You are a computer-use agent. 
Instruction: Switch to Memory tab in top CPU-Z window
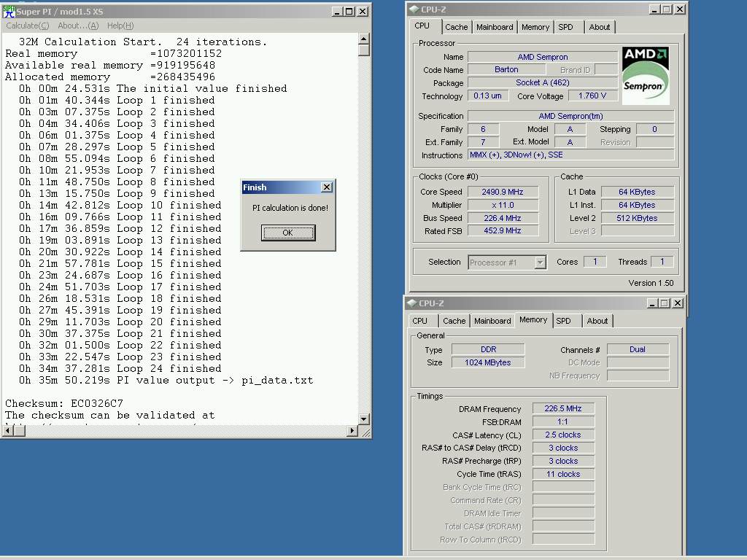535,27
